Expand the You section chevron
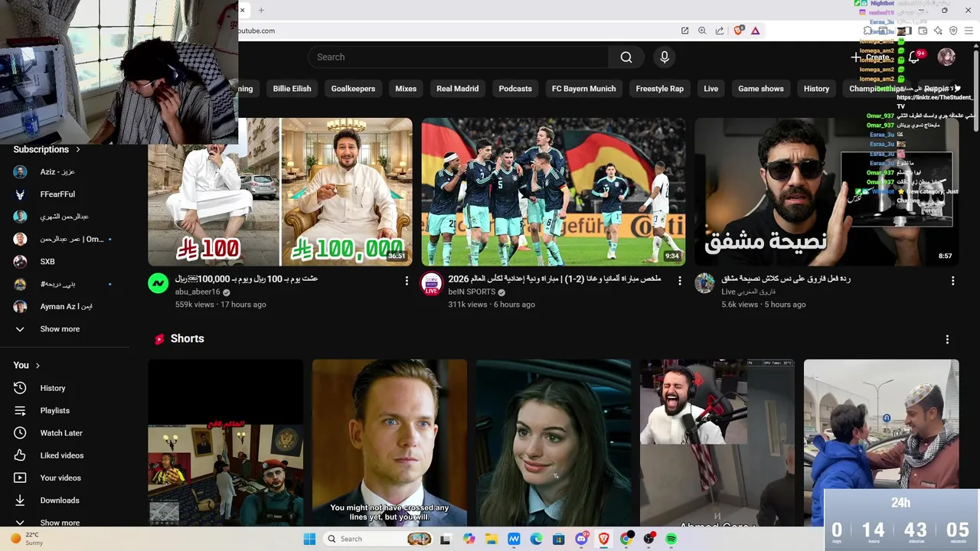This screenshot has height=551, width=980. (38, 366)
